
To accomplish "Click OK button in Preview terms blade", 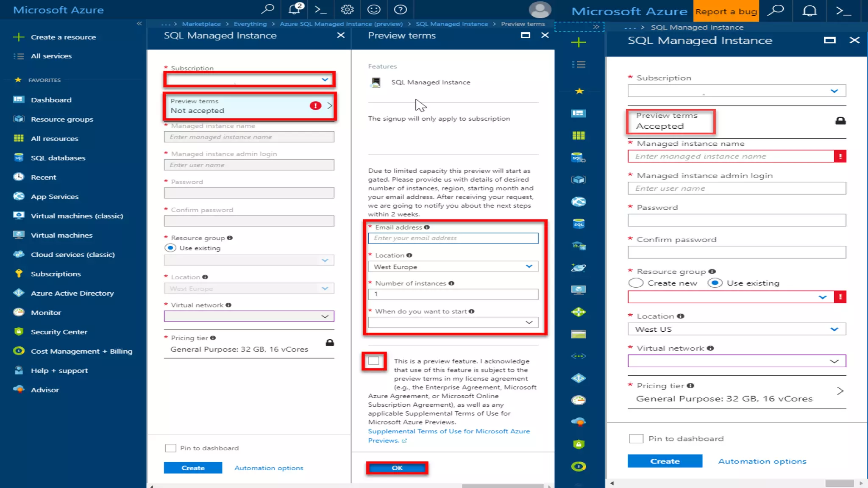I will [x=397, y=468].
